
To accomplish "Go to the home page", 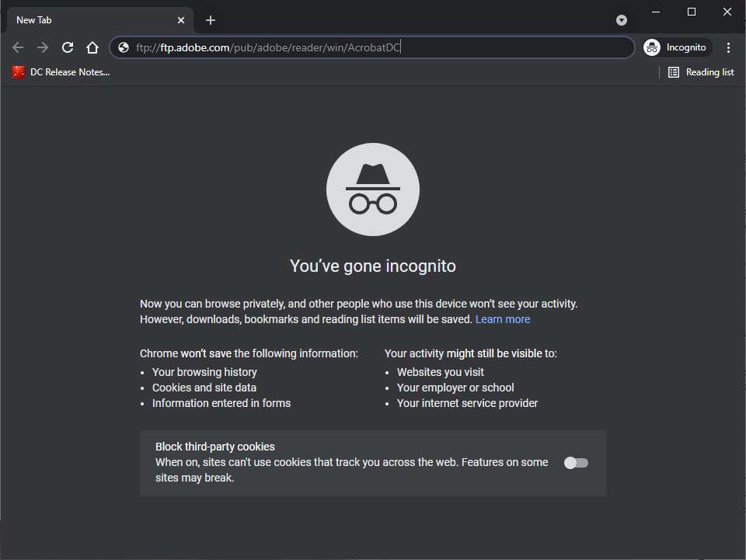I will pyautogui.click(x=92, y=47).
